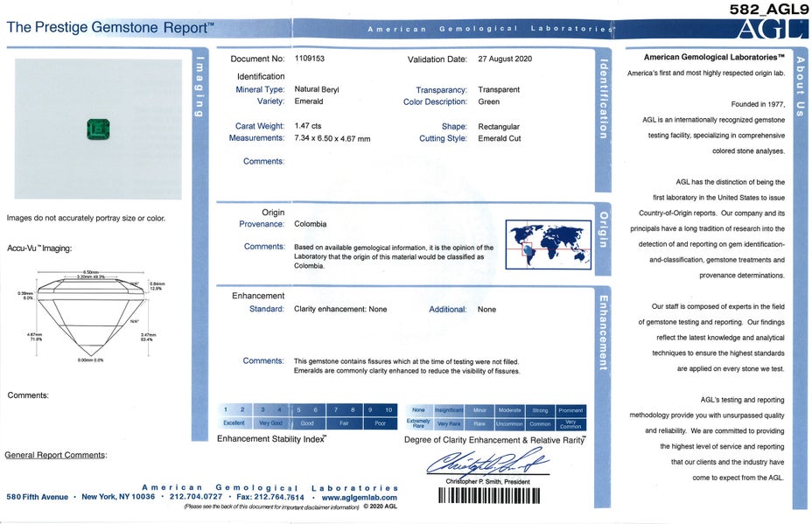Choose the None clarity enhancement cell
The image size is (812, 524).
pyautogui.click(x=418, y=409)
